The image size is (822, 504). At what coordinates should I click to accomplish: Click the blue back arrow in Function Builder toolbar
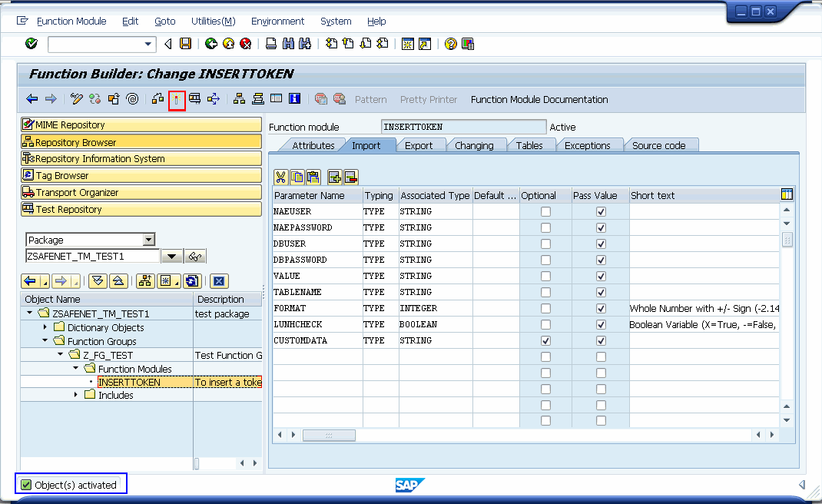[x=32, y=98]
